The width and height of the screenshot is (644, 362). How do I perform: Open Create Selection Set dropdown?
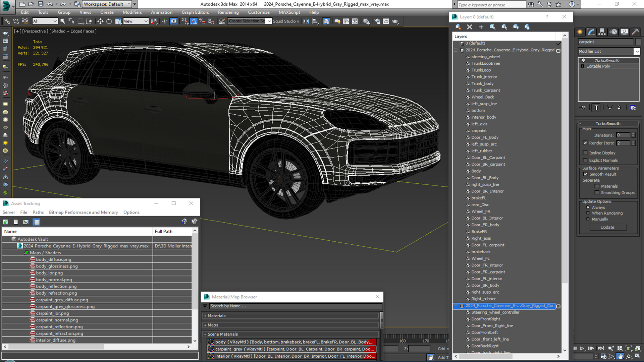[x=269, y=21]
